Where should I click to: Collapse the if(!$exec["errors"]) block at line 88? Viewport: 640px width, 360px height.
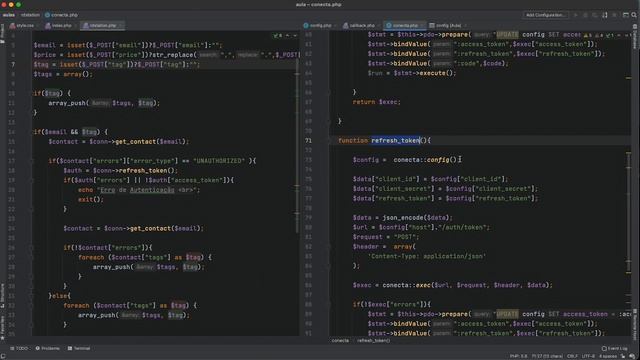[x=329, y=304]
